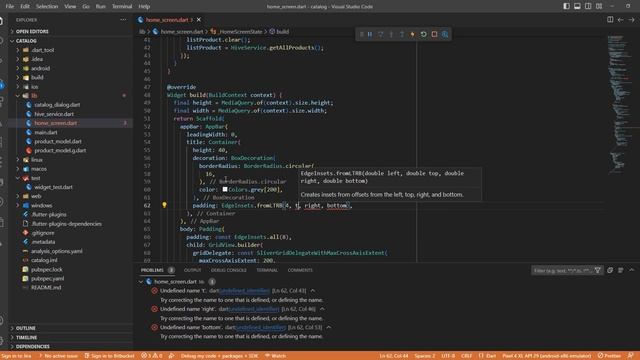Collapse all problems icon in panel
Screen dimensions: 640x360
610,270
